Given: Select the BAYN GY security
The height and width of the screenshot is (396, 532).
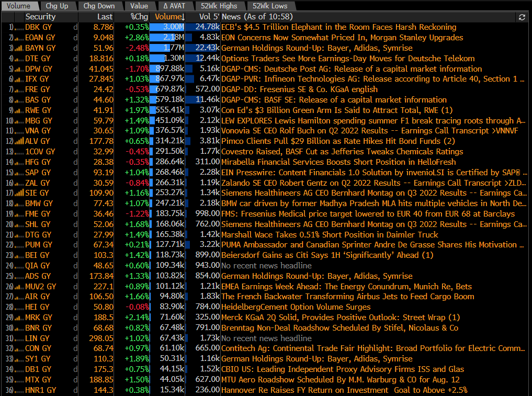Looking at the screenshot, I should click(40, 48).
